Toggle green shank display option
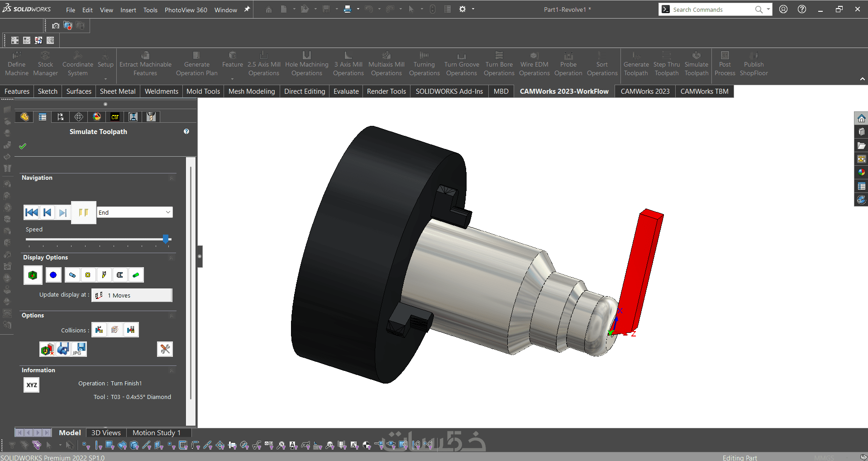 pyautogui.click(x=136, y=275)
